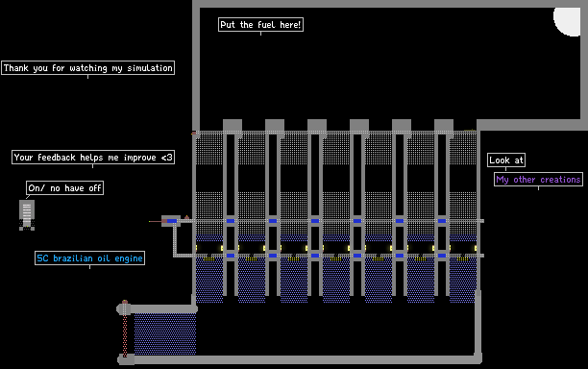Click the rounded gray pipe cap above red rod
This screenshot has width=588, height=369.
point(124,308)
